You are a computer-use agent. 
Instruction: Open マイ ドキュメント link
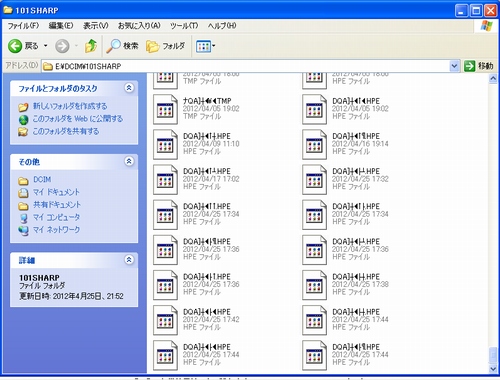[56, 192]
